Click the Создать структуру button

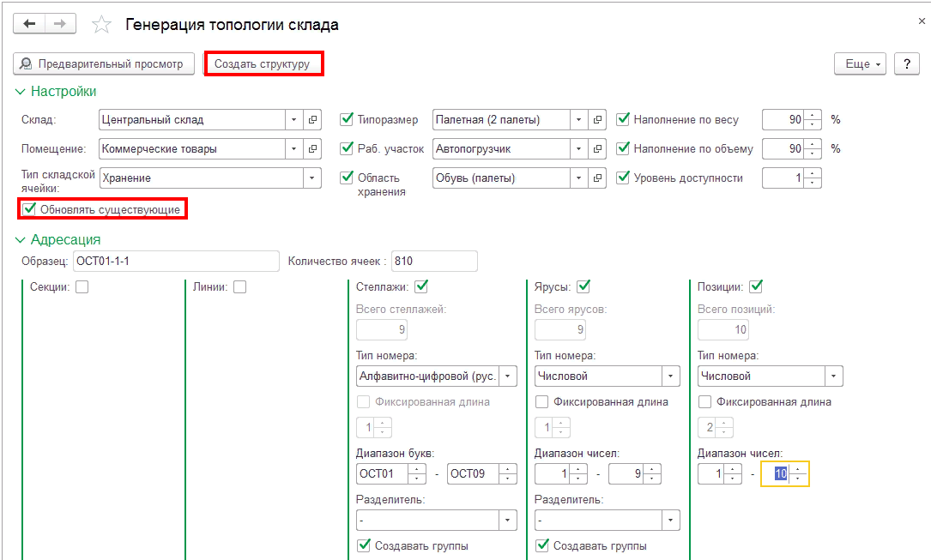(x=263, y=63)
